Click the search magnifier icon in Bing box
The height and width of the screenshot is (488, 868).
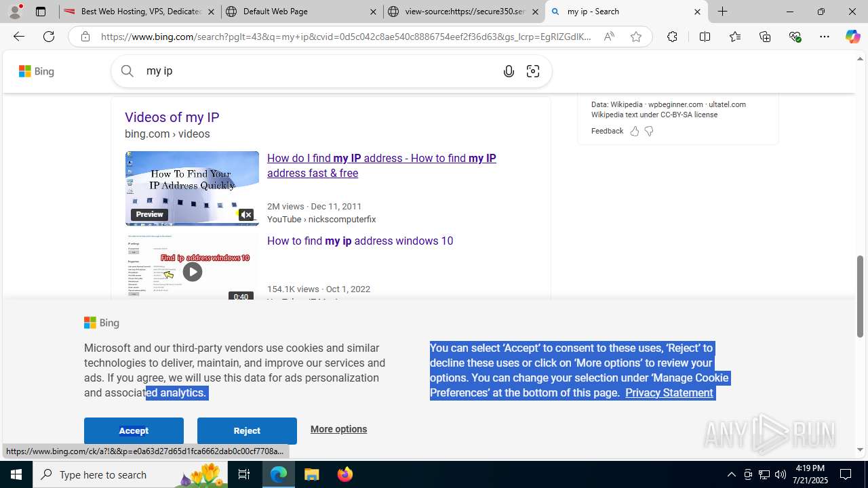point(127,70)
